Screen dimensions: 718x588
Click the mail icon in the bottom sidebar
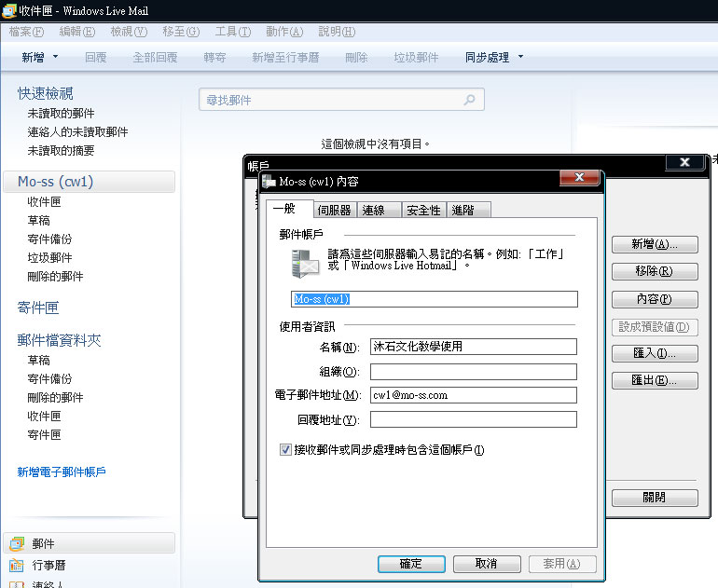(x=17, y=543)
